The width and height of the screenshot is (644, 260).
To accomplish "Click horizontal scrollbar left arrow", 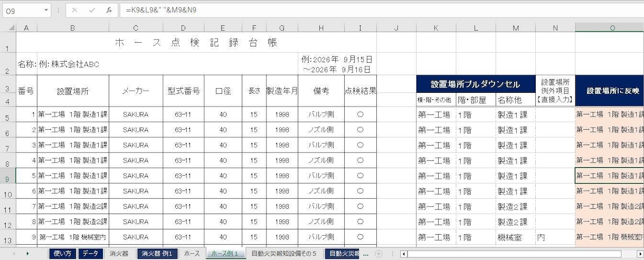I will (x=403, y=254).
